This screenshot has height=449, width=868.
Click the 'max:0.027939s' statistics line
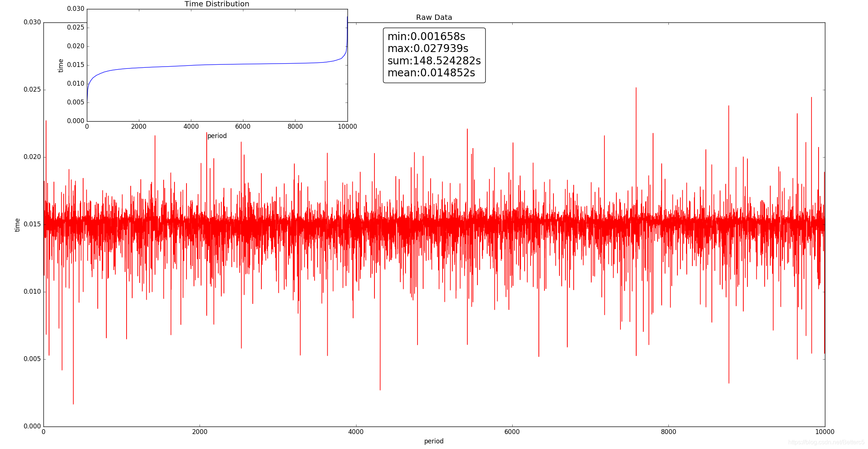click(428, 48)
